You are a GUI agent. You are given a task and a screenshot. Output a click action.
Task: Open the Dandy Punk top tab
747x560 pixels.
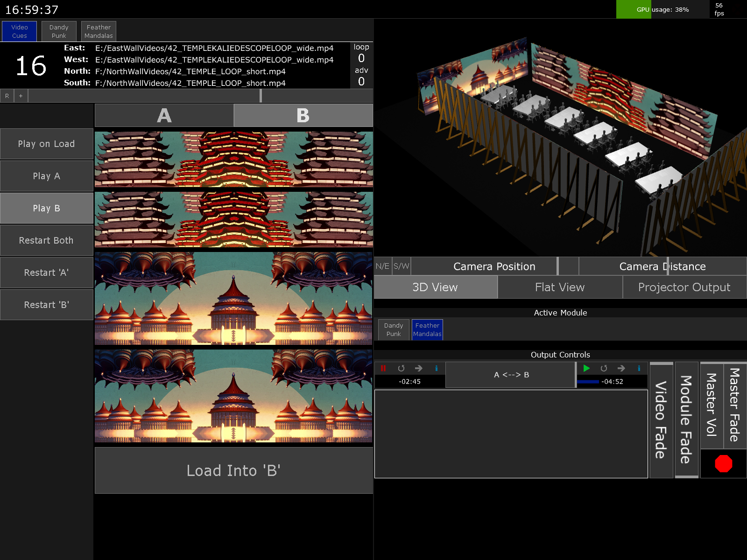pos(59,31)
